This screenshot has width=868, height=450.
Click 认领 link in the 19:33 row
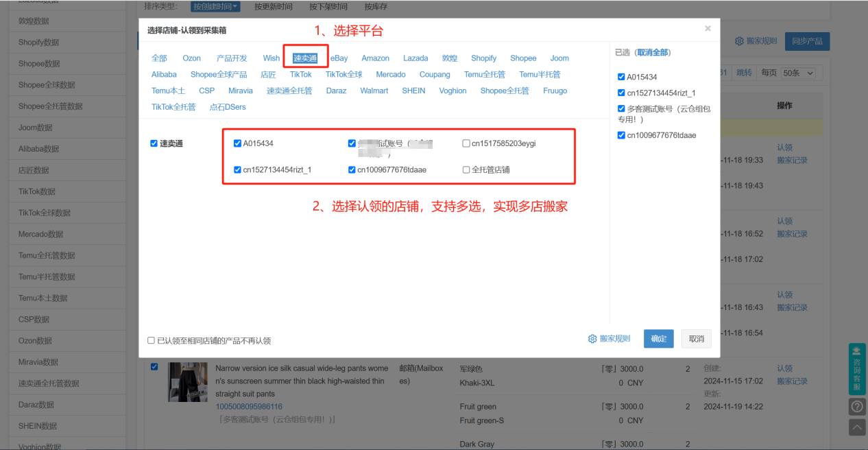click(x=784, y=147)
